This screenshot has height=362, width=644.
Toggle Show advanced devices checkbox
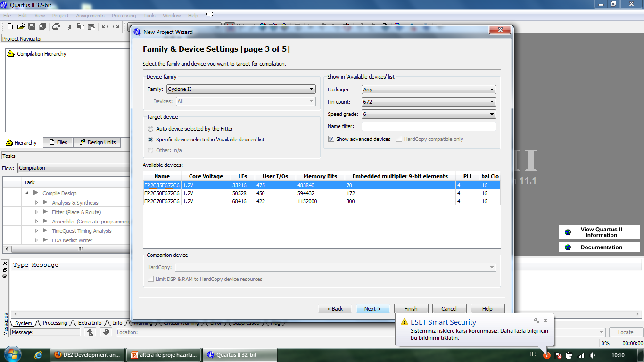point(359,139)
